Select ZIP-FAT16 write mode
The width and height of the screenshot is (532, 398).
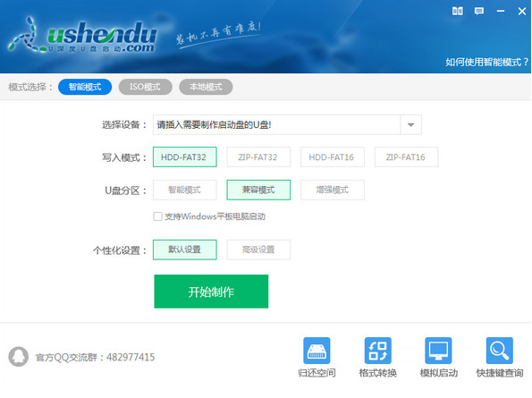pos(406,157)
